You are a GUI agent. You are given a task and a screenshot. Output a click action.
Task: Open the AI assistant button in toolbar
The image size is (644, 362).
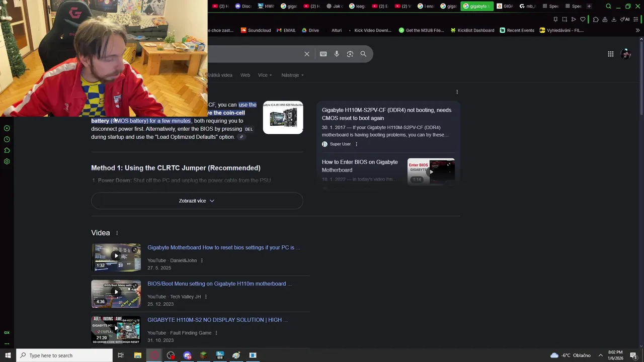coord(625,19)
